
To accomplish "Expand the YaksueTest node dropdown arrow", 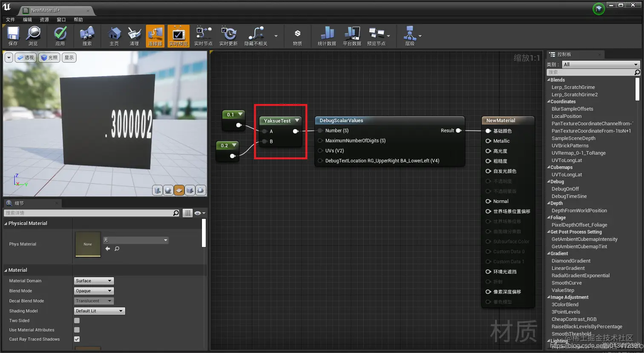I will point(297,121).
